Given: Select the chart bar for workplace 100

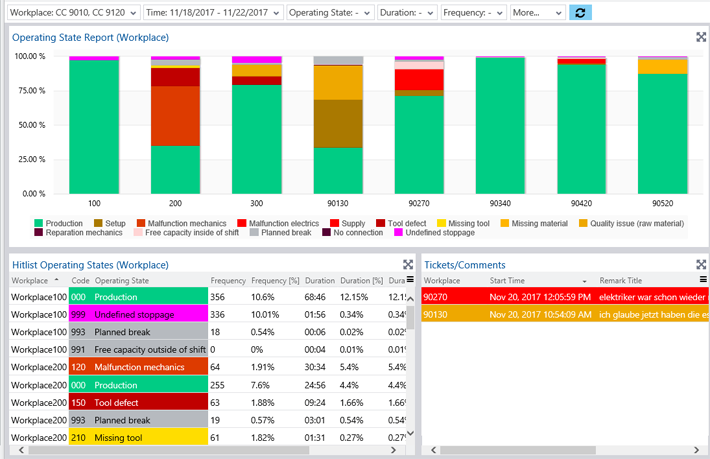Looking at the screenshot, I should tap(94, 127).
